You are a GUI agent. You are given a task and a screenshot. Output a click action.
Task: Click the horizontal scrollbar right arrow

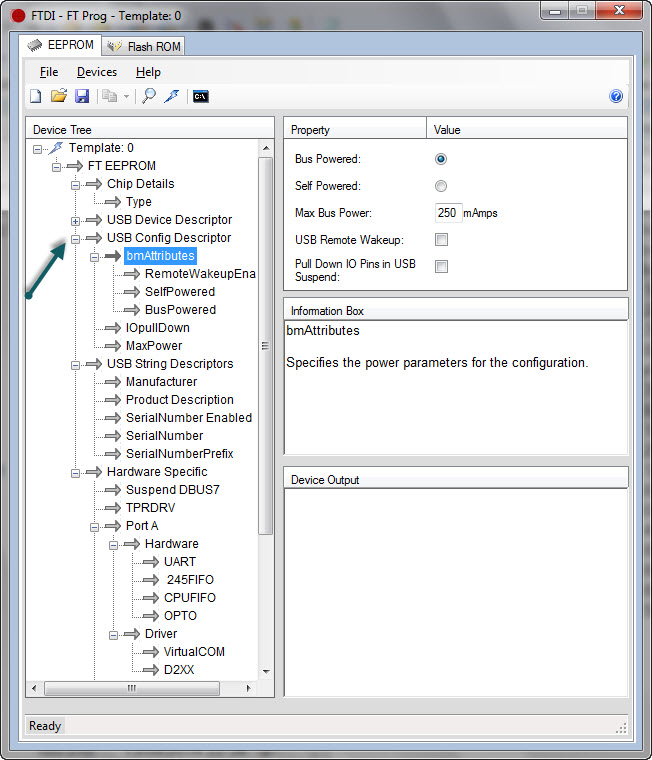point(249,688)
